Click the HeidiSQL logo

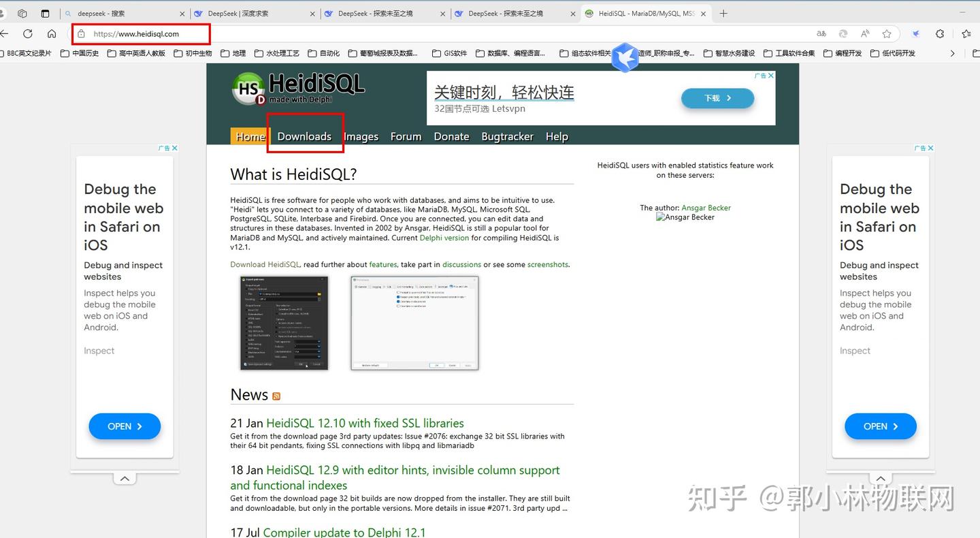tap(297, 88)
